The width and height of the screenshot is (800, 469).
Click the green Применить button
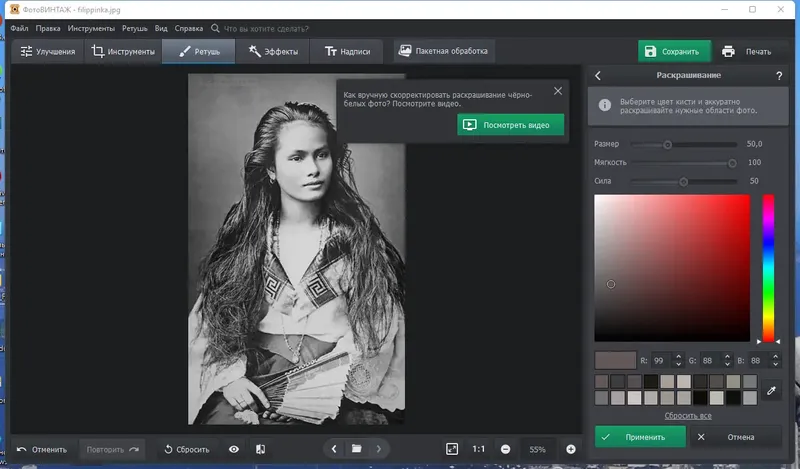pyautogui.click(x=640, y=437)
